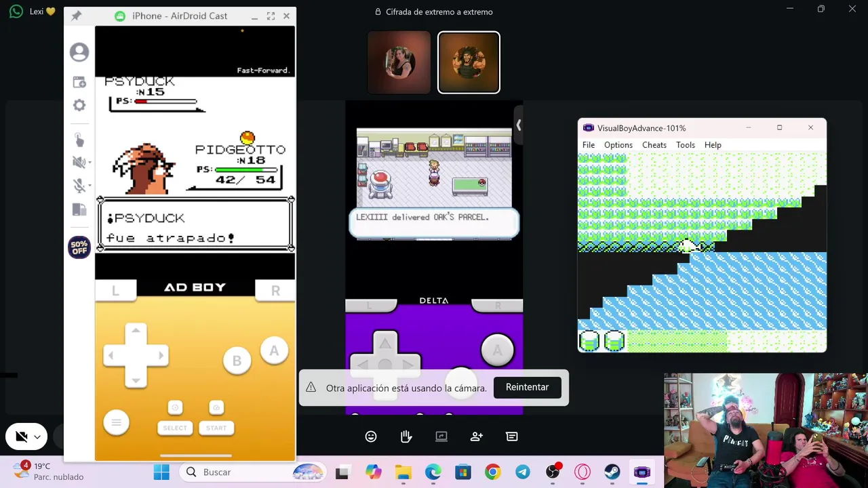The height and width of the screenshot is (488, 868).
Task: Open the AD BOY hamburger menu button
Action: click(116, 423)
